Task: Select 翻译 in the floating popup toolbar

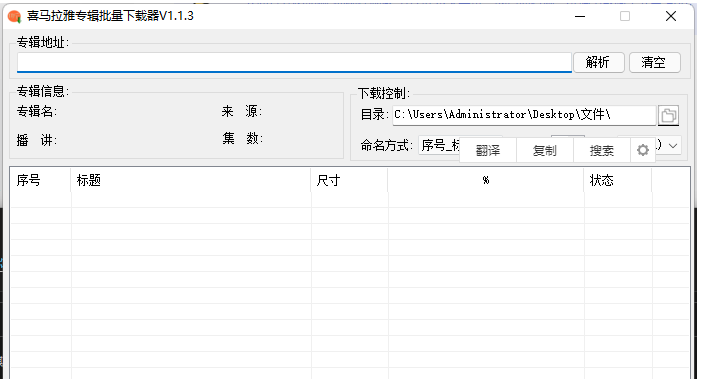Action: click(x=488, y=150)
